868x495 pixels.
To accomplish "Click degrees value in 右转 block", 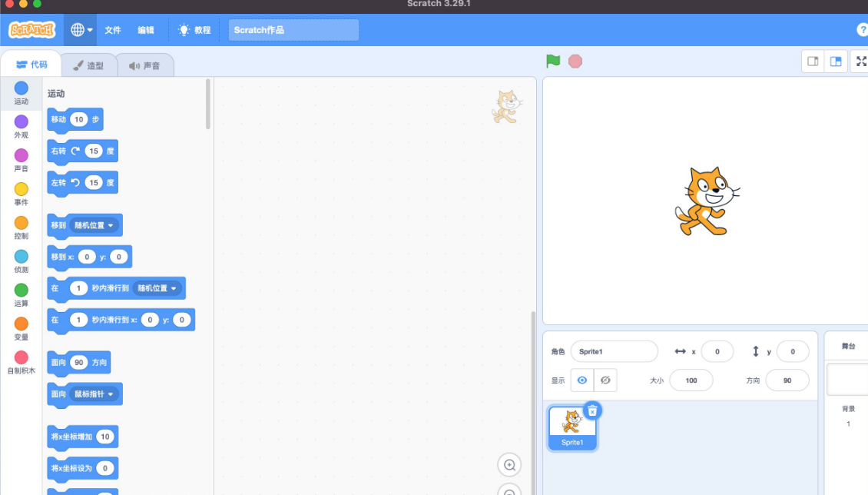I will tap(94, 151).
